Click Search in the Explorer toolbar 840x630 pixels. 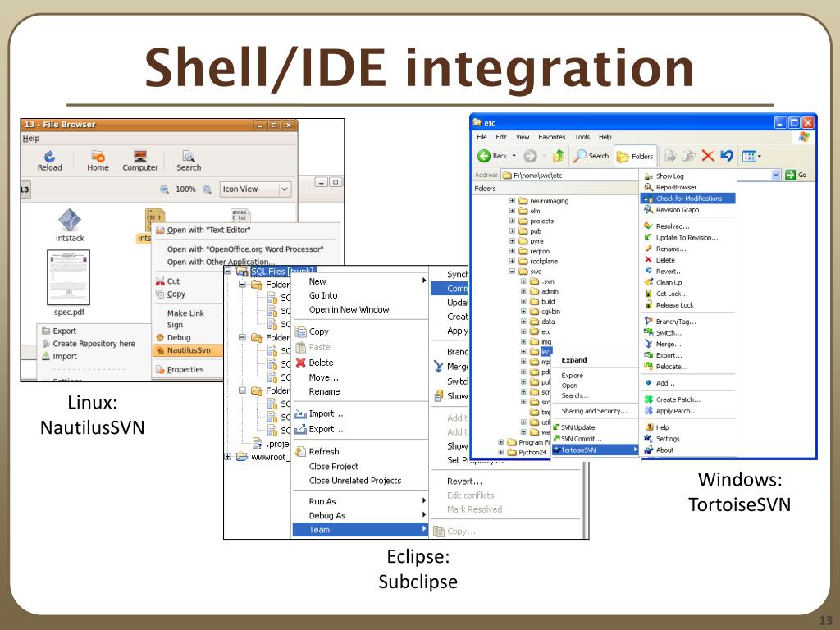(591, 156)
